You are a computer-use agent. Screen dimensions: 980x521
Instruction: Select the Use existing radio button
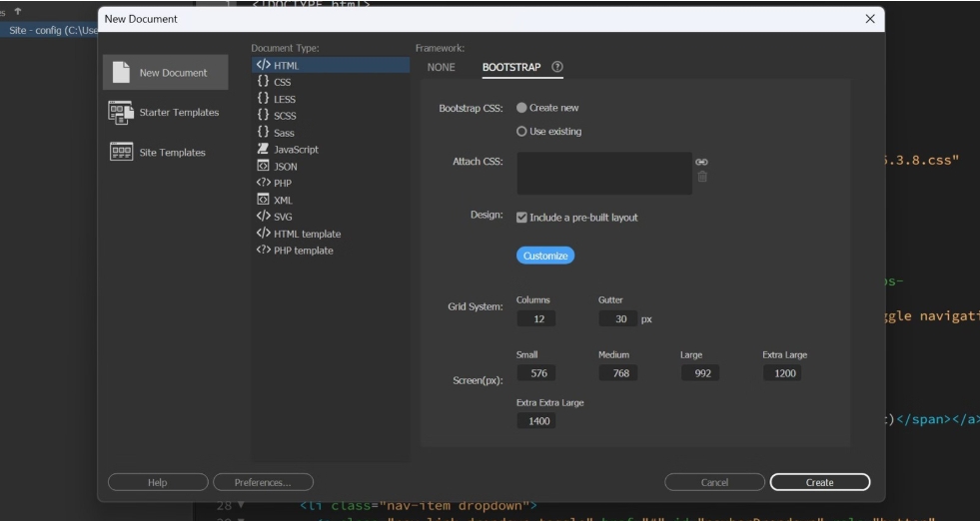(521, 131)
